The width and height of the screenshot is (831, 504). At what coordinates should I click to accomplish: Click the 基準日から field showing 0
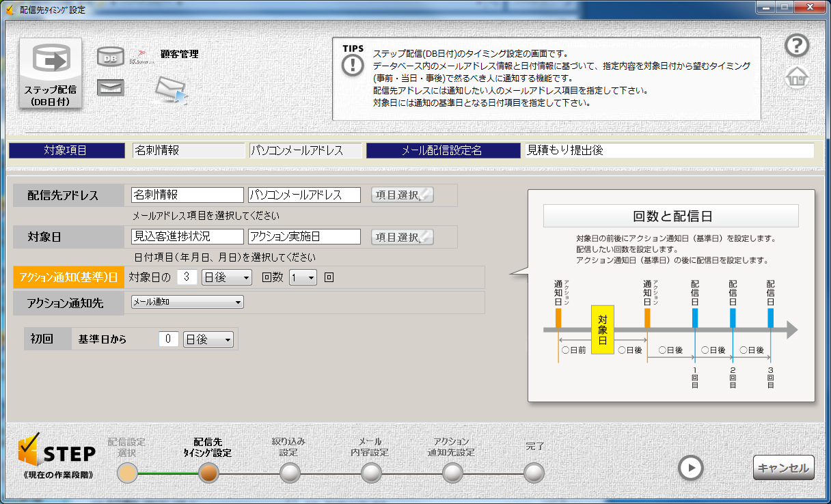point(169,339)
